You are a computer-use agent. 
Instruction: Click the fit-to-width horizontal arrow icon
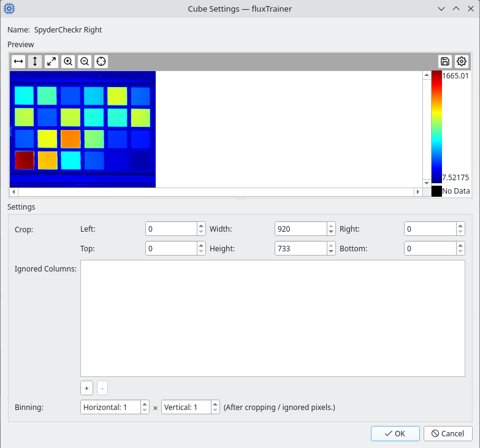(18, 61)
